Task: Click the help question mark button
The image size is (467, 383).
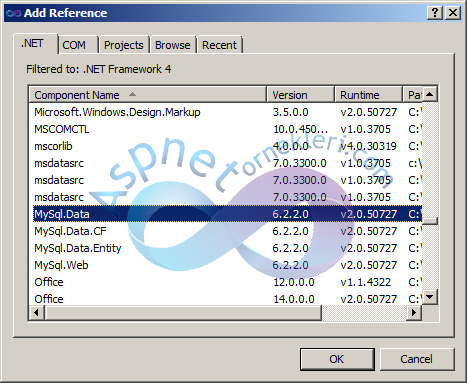Action: tap(435, 13)
